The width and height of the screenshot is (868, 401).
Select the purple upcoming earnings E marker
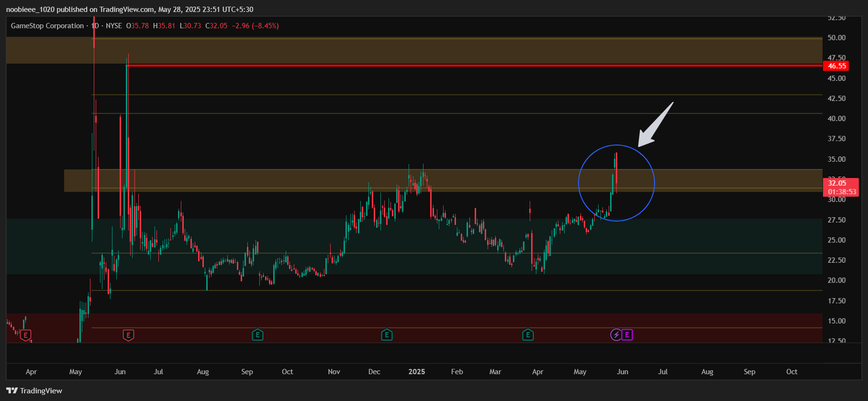[x=627, y=335]
